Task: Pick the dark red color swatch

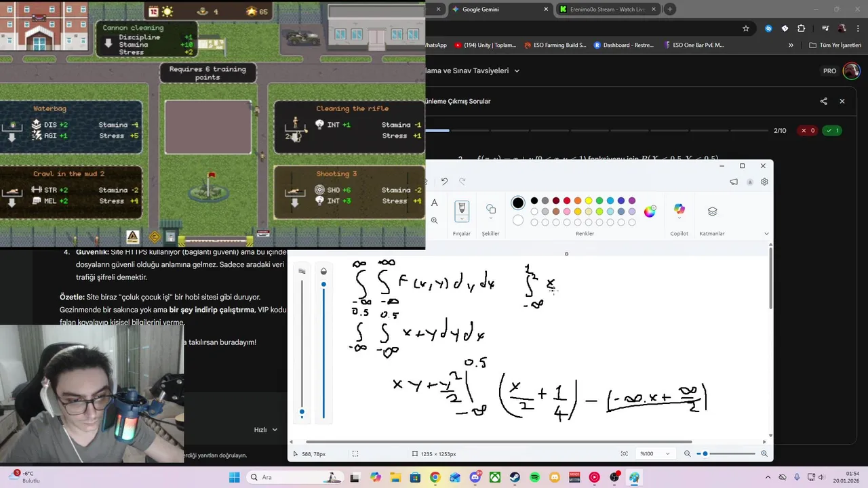Action: coord(556,201)
